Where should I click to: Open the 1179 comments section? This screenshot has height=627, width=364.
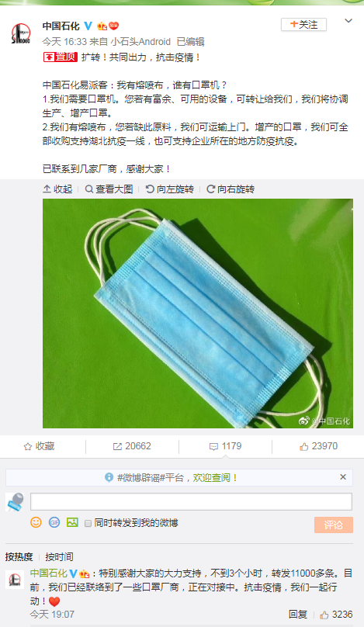tap(226, 446)
